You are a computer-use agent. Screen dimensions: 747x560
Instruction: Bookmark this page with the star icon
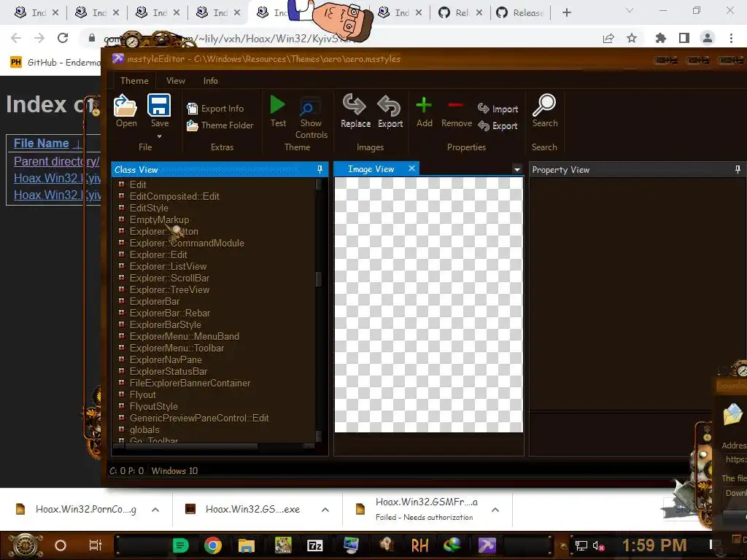(x=632, y=38)
